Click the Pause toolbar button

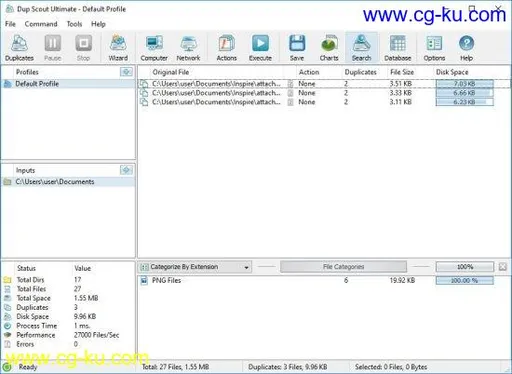(53, 48)
